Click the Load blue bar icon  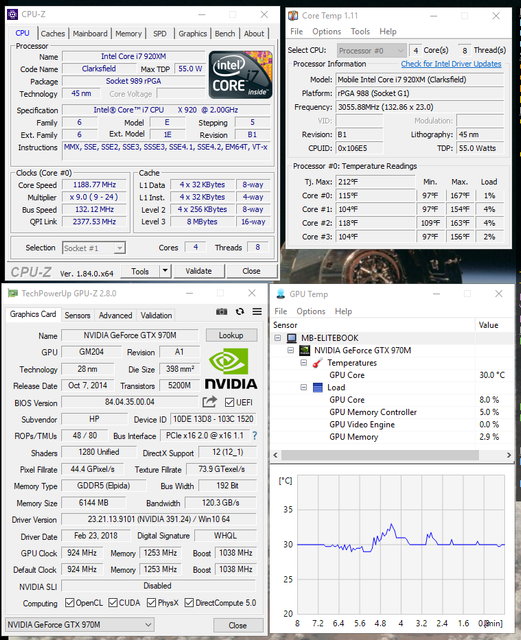tap(318, 387)
